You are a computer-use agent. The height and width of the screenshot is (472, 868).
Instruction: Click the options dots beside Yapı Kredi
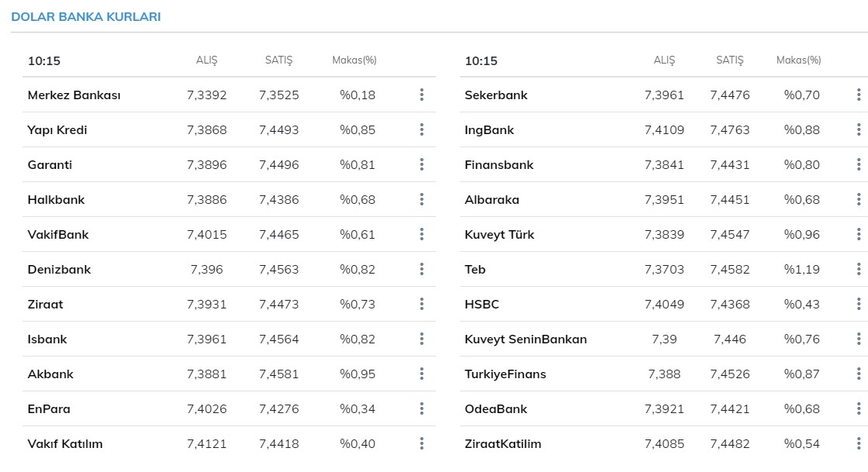421,129
